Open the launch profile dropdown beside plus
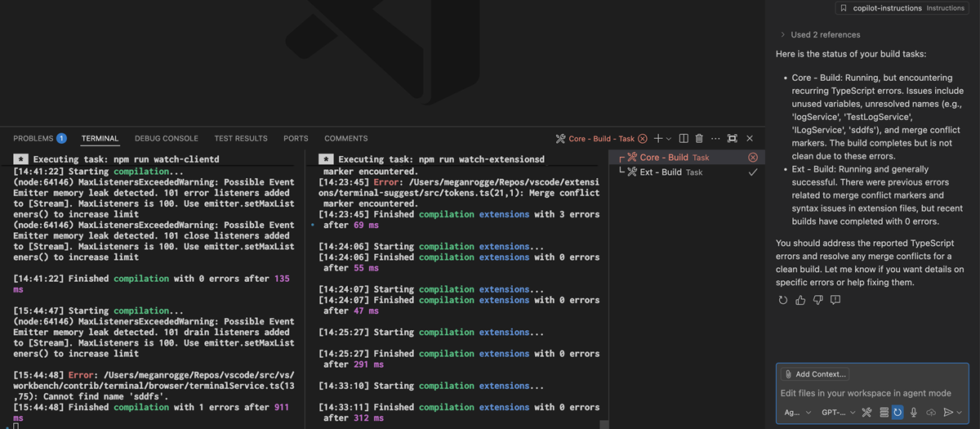 pos(669,138)
